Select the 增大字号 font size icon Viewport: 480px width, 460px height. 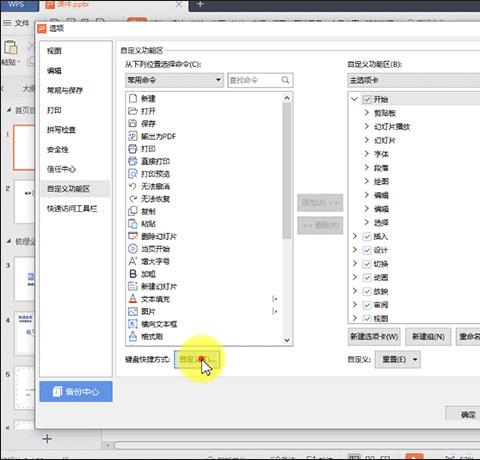pyautogui.click(x=133, y=261)
